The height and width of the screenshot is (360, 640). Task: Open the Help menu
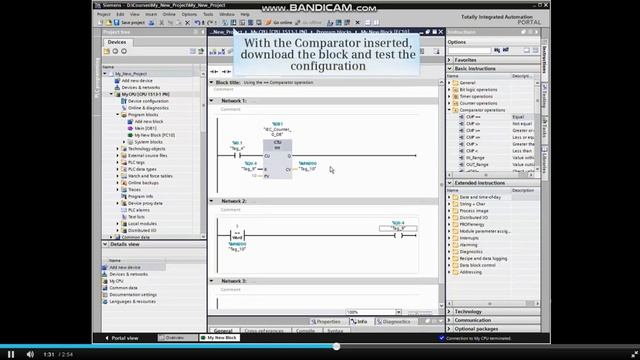click(245, 14)
